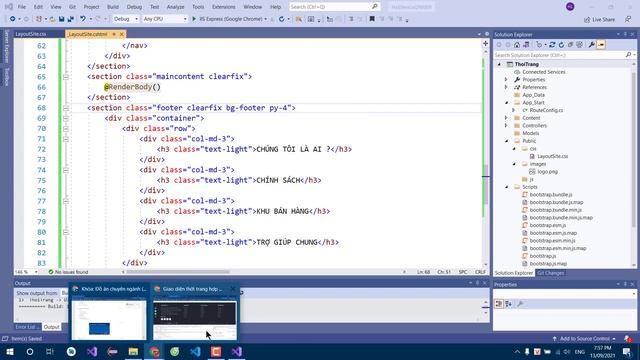
Task: Open the Extensions menu
Action: pyautogui.click(x=224, y=7)
